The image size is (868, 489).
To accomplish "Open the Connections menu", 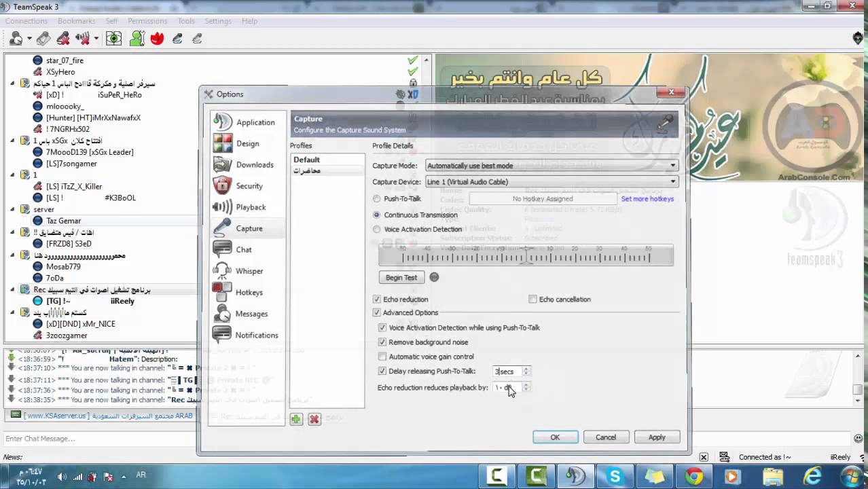I will (x=26, y=21).
